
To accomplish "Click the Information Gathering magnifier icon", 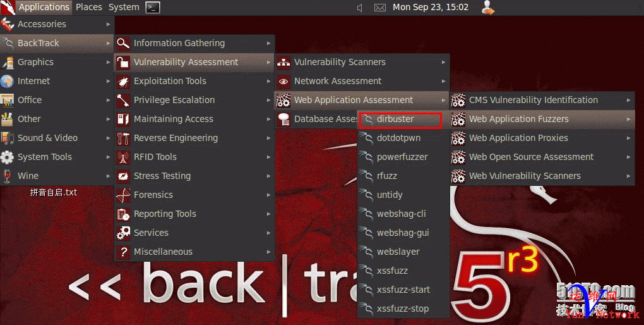I will click(123, 43).
